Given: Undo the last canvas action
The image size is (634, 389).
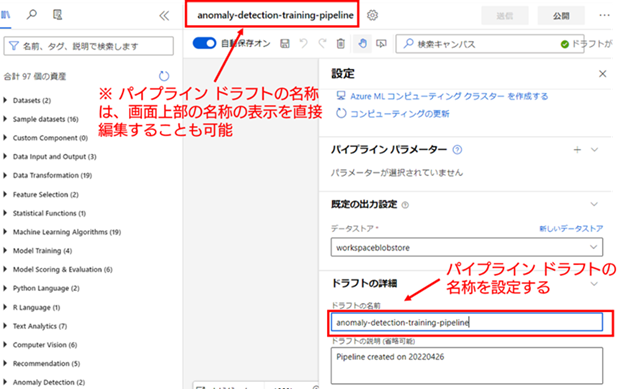Looking at the screenshot, I should 303,43.
